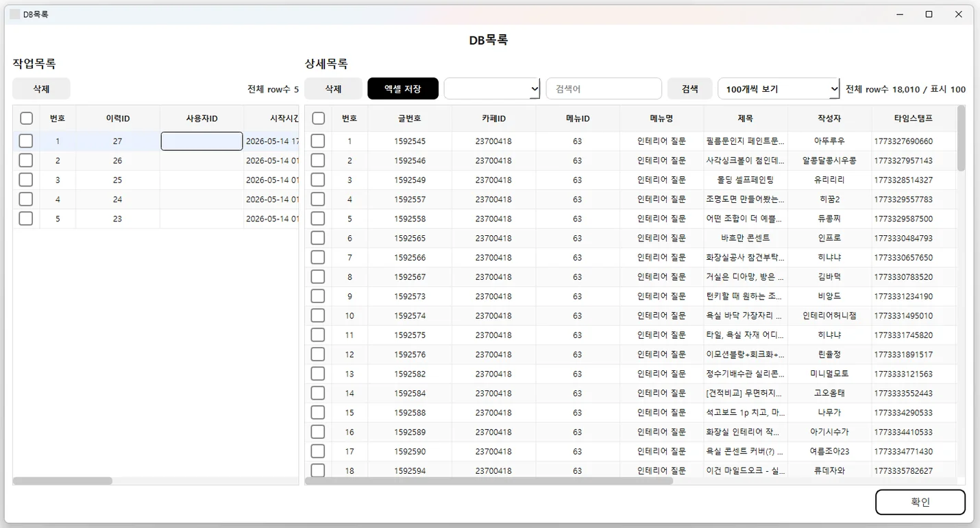Focus the 검색어 search input

click(604, 88)
